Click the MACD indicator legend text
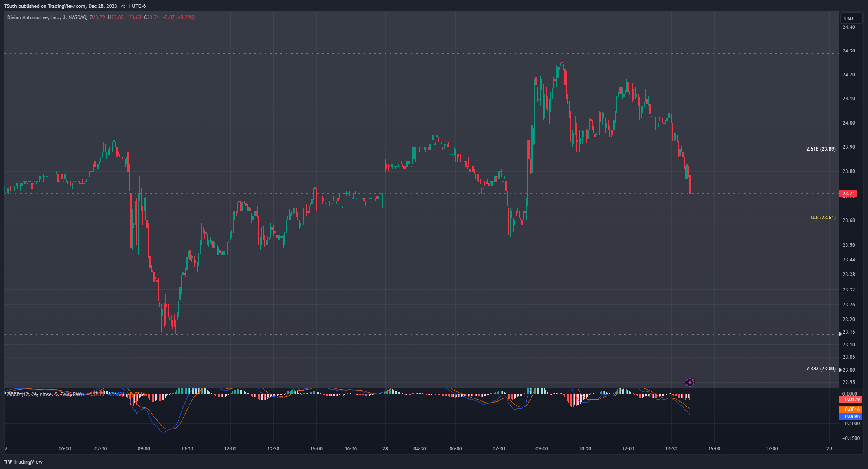Image resolution: width=868 pixels, height=469 pixels. click(x=45, y=394)
